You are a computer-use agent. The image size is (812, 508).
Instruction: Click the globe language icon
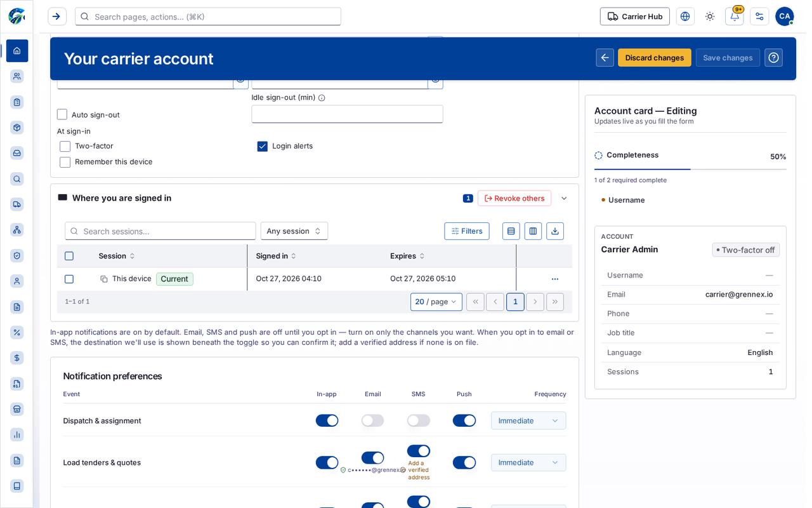coord(685,17)
